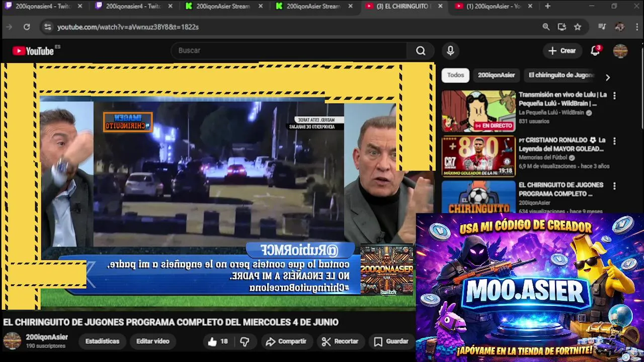This screenshot has width=644, height=362.
Task: Switch to first 200iqonAsier Stream Kick tab
Action: point(224,6)
